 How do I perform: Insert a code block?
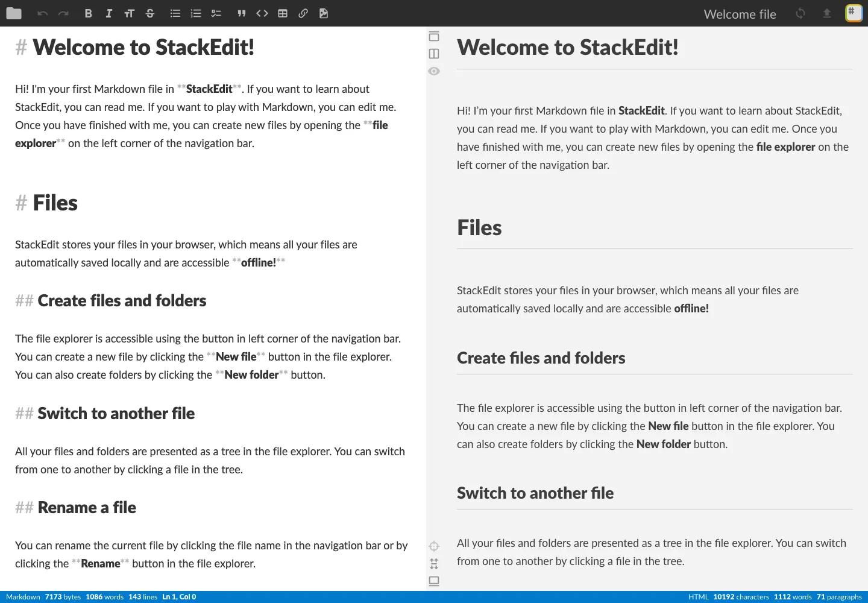click(x=262, y=13)
